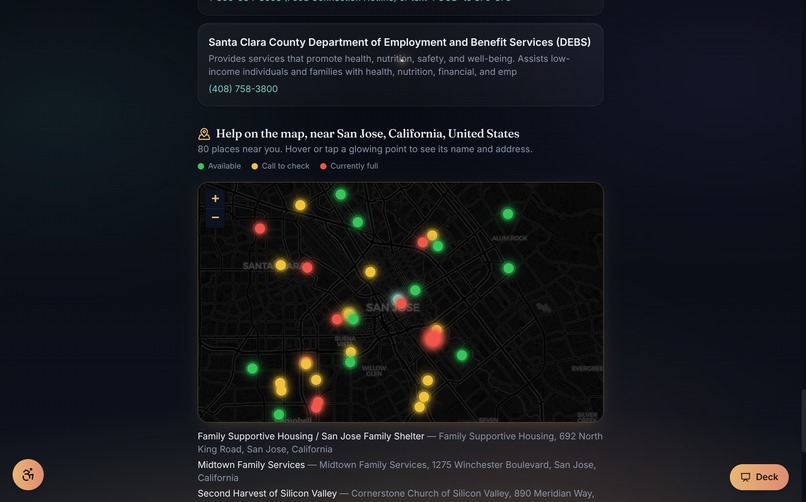
Task: Click the green Available legend dot
Action: coord(201,166)
